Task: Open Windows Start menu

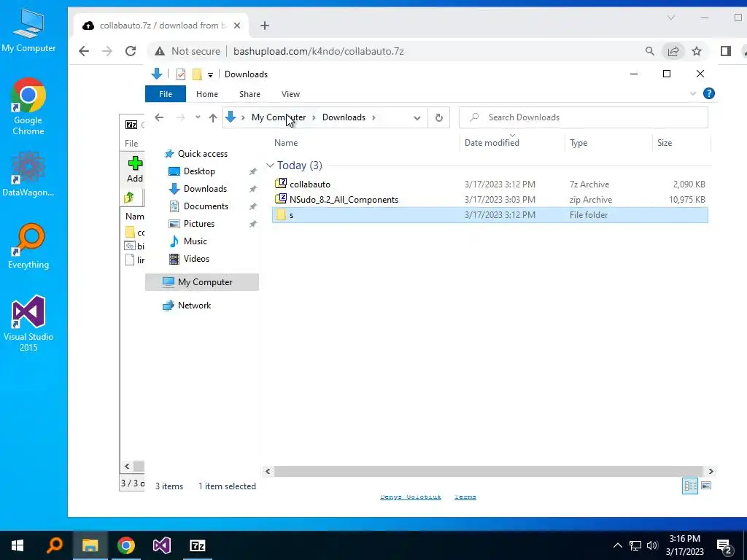Action: [18, 545]
